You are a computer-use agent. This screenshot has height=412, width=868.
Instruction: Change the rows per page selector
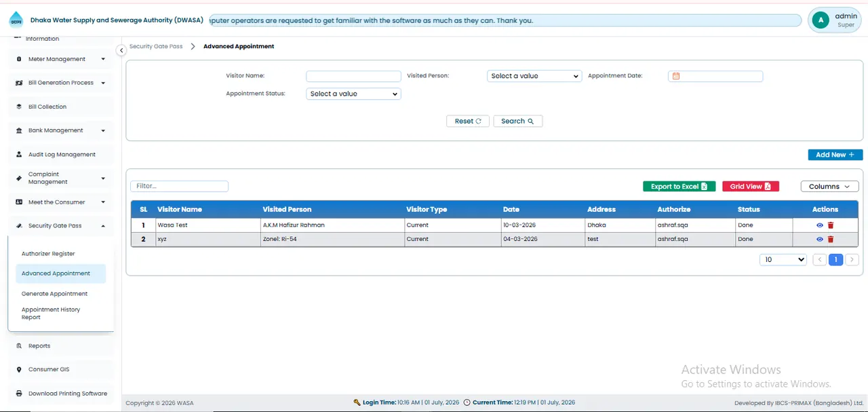pyautogui.click(x=784, y=259)
